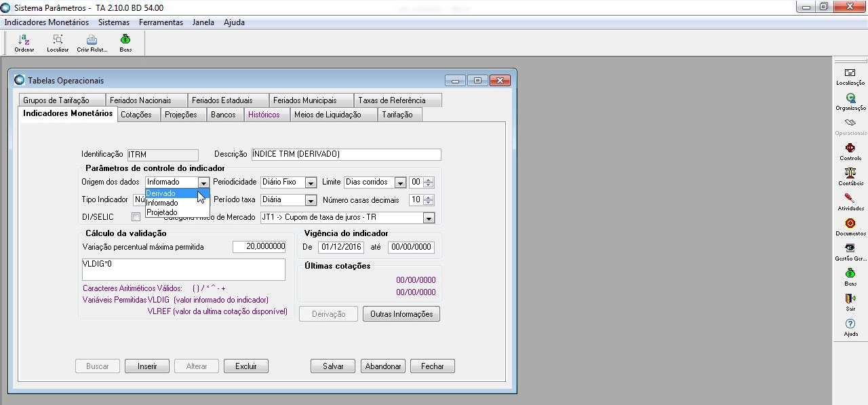The width and height of the screenshot is (868, 405).
Task: Click the Bens icon in top toolbar
Action: pyautogui.click(x=125, y=43)
